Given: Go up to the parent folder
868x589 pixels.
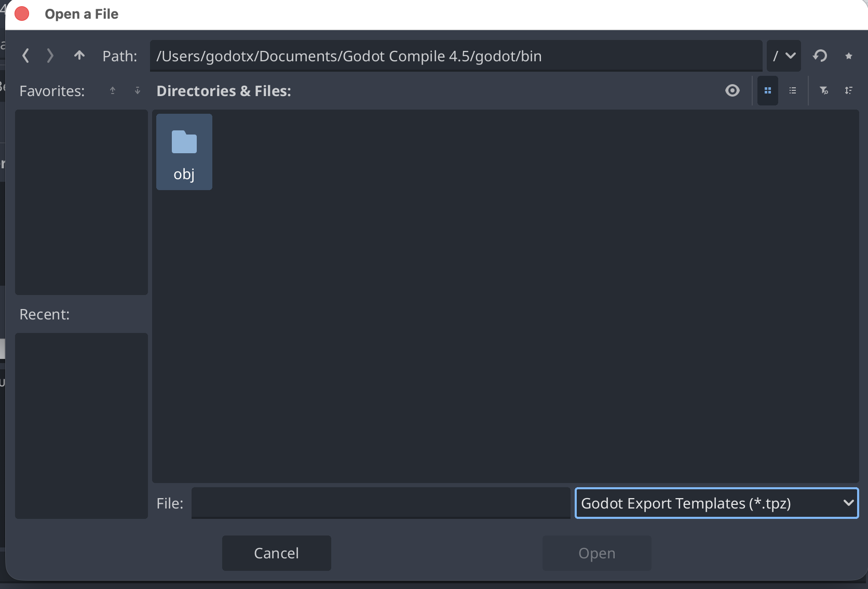Looking at the screenshot, I should 79,56.
